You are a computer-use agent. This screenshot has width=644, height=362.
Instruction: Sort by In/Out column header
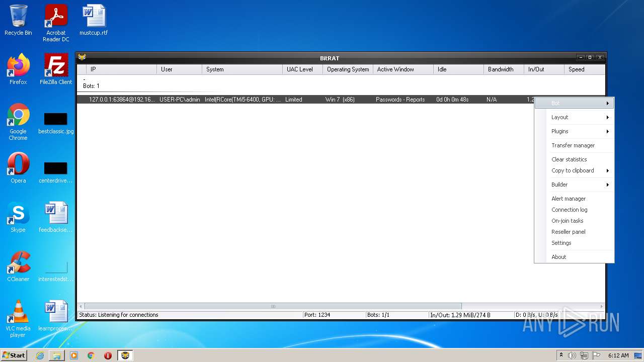click(544, 69)
